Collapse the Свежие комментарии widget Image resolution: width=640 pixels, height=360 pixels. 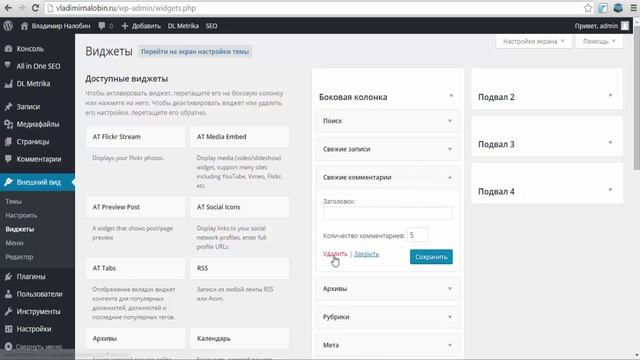[450, 177]
